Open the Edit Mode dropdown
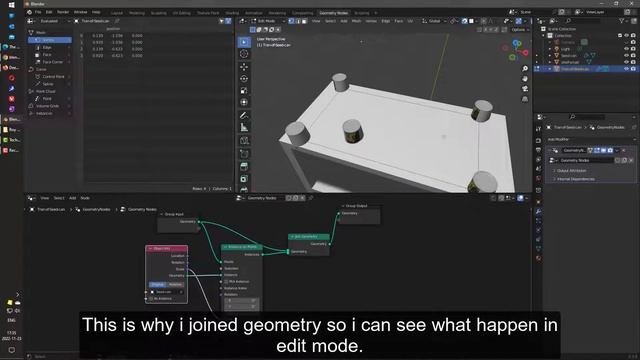Screen dimensions: 640x360 pos(268,21)
